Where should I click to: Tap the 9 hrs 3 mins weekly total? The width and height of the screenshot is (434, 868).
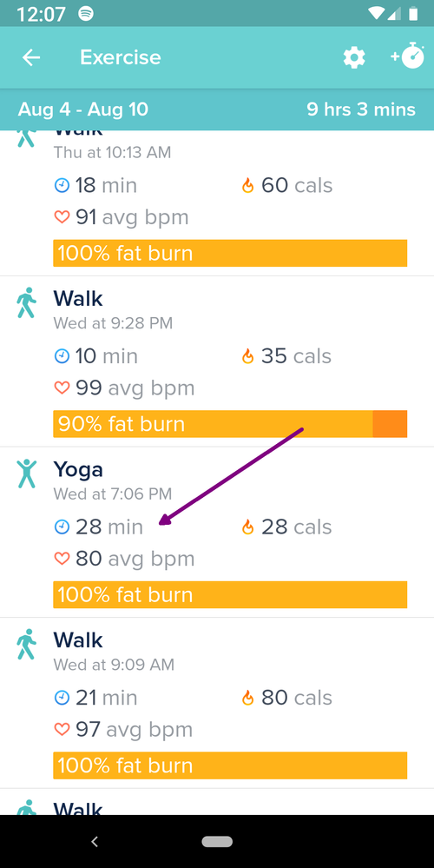(361, 109)
